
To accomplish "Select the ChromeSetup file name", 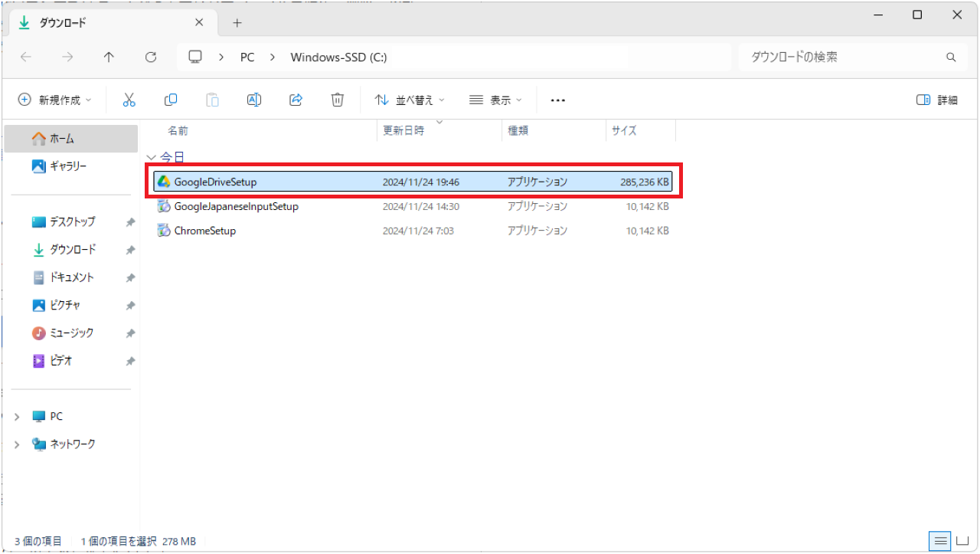I will tap(205, 231).
